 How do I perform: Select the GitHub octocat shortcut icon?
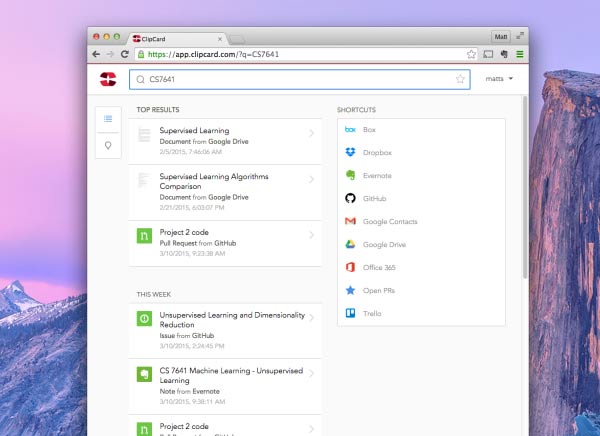tap(350, 198)
